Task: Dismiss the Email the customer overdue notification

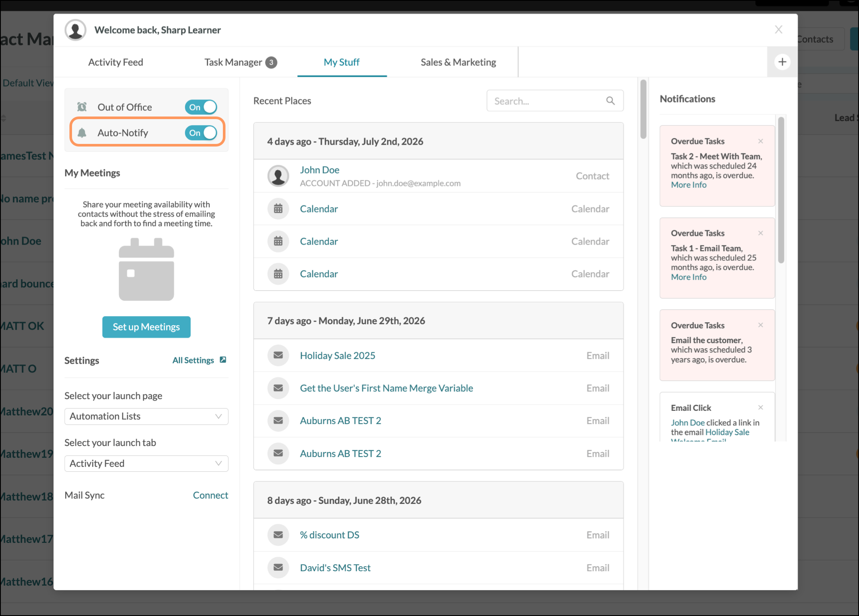Action: pos(760,325)
